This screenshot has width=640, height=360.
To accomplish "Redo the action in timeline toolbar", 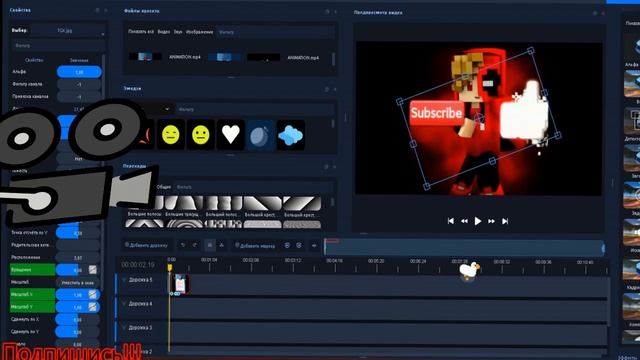I will pos(195,245).
